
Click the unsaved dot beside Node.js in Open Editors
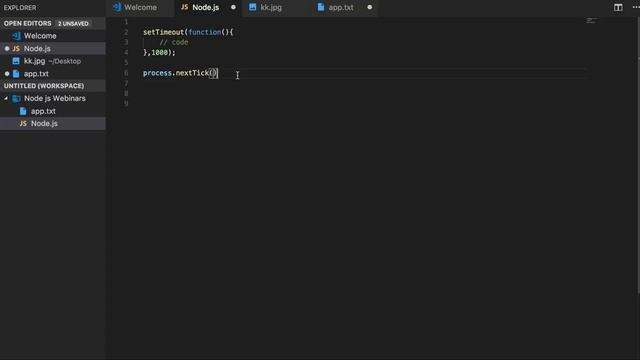click(7, 49)
